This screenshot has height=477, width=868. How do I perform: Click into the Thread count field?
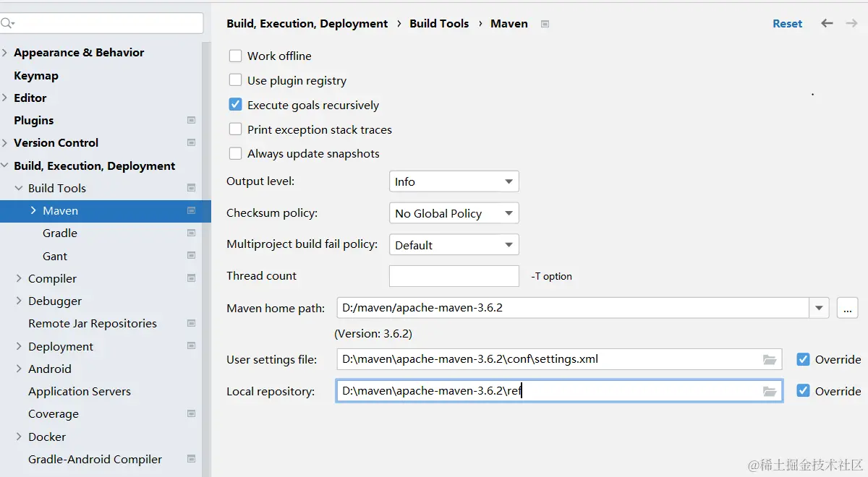(454, 276)
